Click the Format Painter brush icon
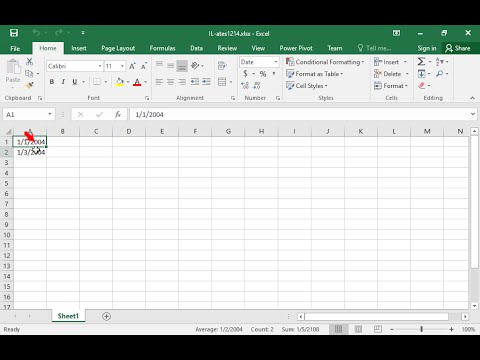This screenshot has width=480, height=360. (30, 85)
